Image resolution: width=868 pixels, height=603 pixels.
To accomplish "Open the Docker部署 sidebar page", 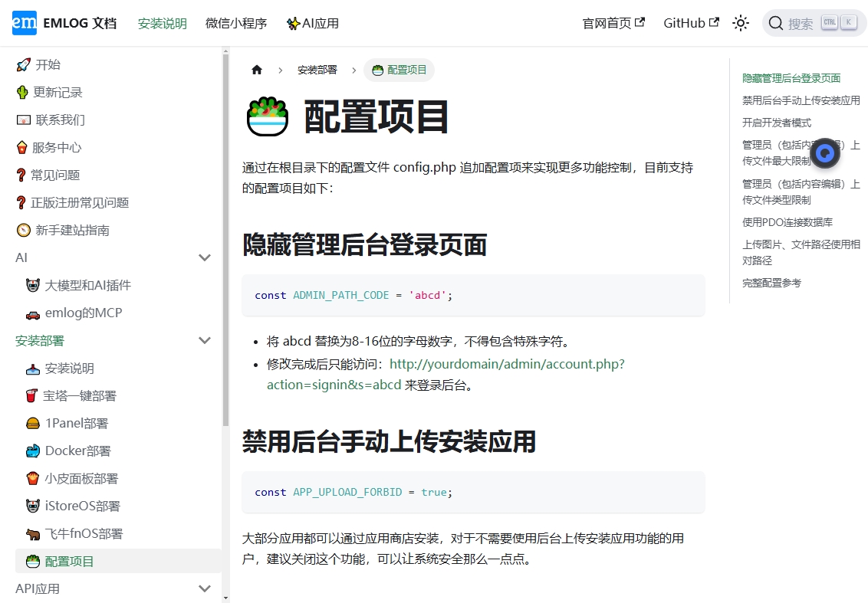I will 77,451.
